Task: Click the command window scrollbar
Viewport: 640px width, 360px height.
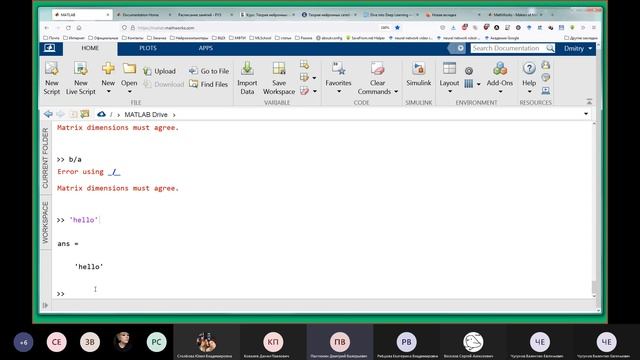Action: (x=595, y=287)
